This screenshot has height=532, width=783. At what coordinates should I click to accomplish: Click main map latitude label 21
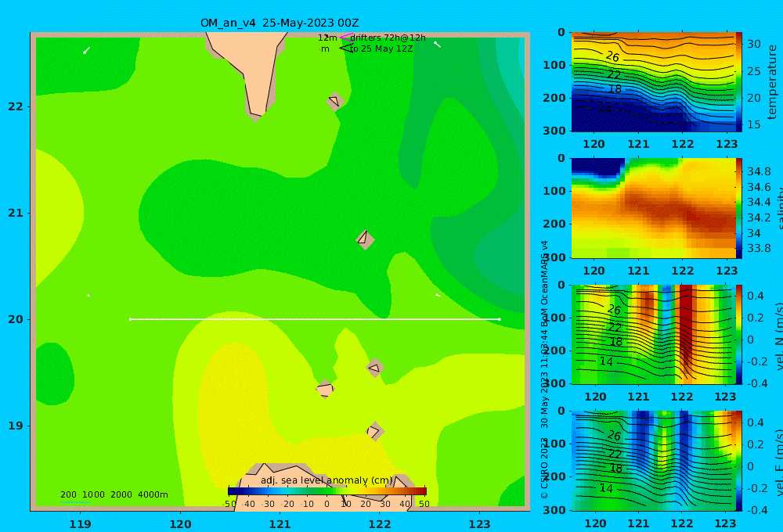pyautogui.click(x=16, y=213)
